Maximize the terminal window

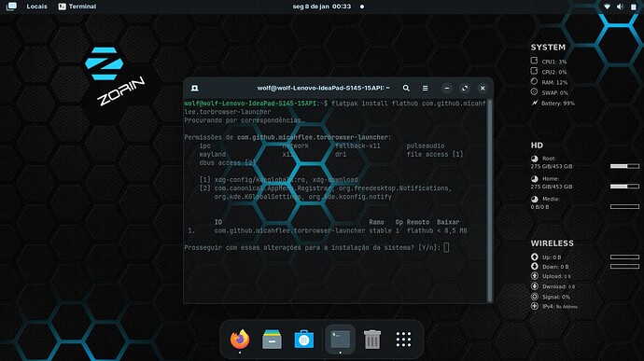(x=465, y=88)
